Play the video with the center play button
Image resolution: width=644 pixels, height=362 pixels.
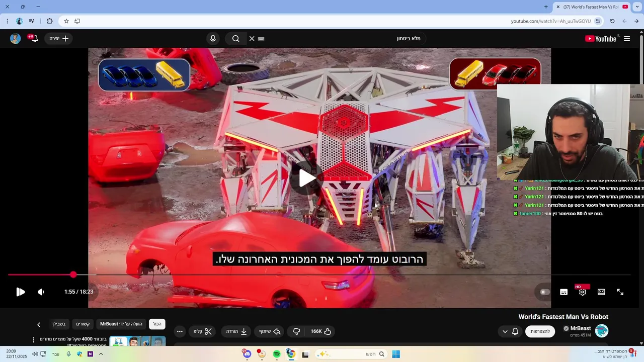click(307, 178)
